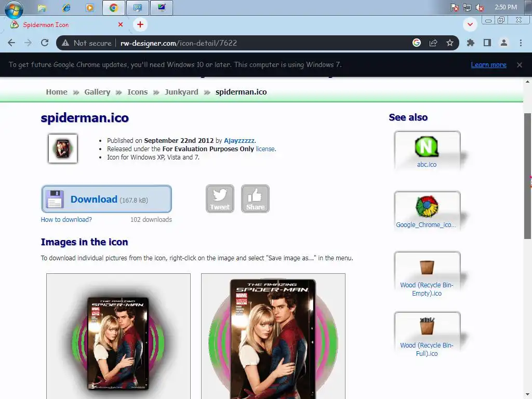532x399 pixels.
Task: Click the Not secure warning icon
Action: [x=65, y=43]
